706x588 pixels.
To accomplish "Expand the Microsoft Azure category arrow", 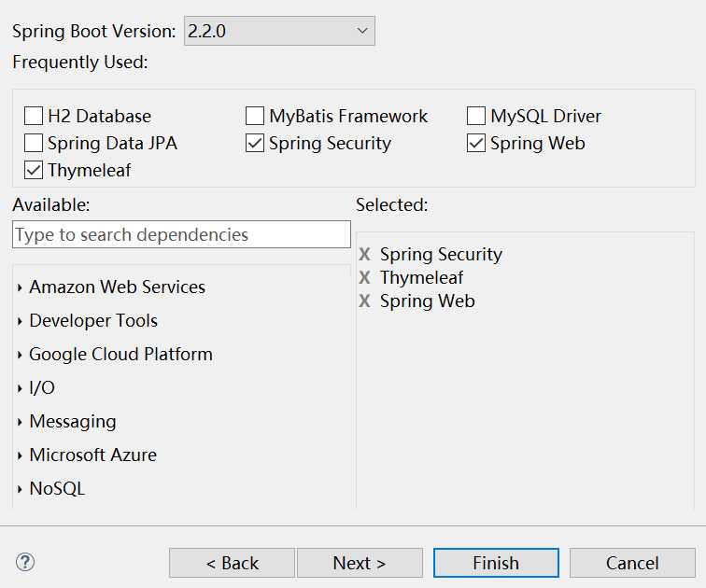I will point(20,455).
